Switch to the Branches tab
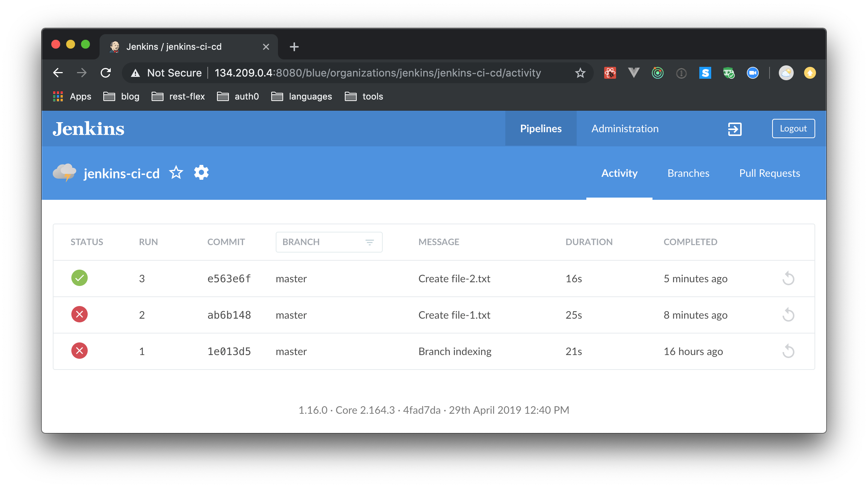Image resolution: width=868 pixels, height=488 pixels. coord(688,173)
